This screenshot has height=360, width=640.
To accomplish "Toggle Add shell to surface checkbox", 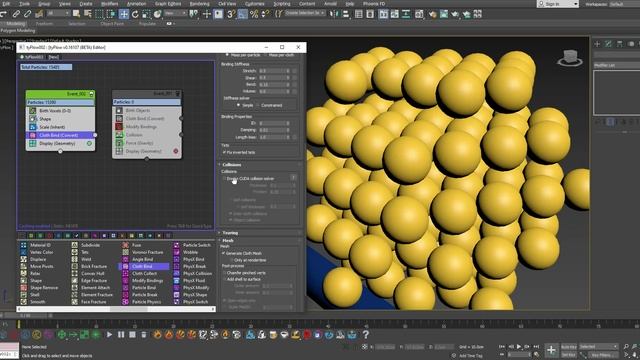I will point(224,279).
